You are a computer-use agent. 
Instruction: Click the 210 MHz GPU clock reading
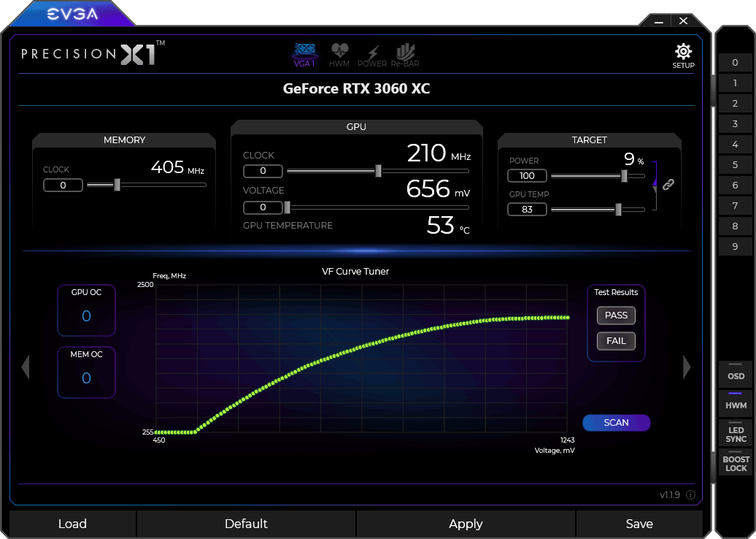[439, 153]
